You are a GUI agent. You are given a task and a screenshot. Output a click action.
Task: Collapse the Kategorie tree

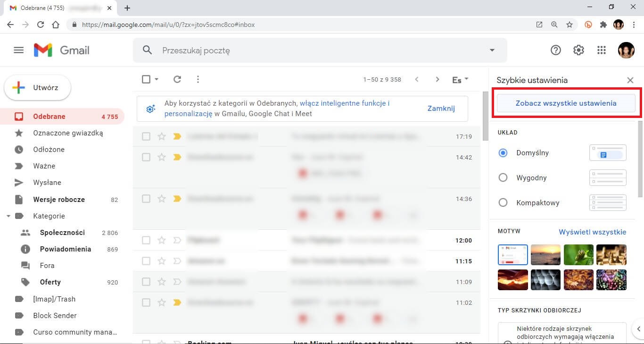8,216
